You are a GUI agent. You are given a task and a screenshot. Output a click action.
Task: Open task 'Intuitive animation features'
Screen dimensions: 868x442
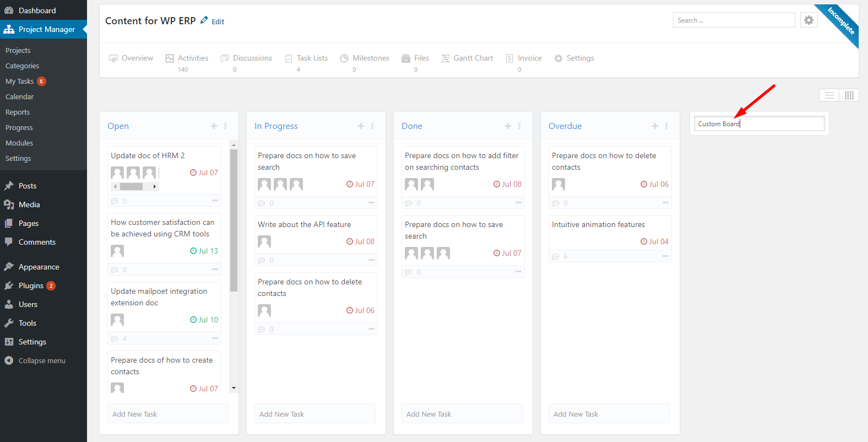[598, 224]
